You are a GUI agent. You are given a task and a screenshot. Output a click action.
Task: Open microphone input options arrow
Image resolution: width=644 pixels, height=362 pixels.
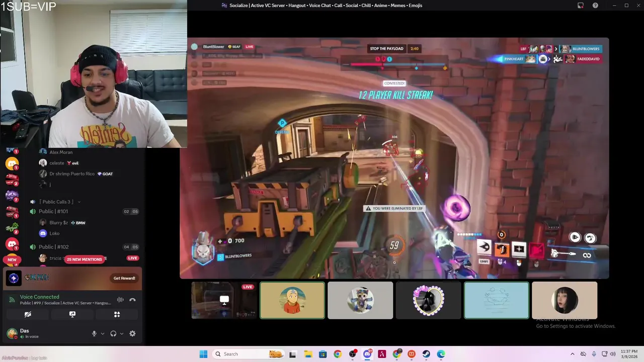pyautogui.click(x=102, y=333)
